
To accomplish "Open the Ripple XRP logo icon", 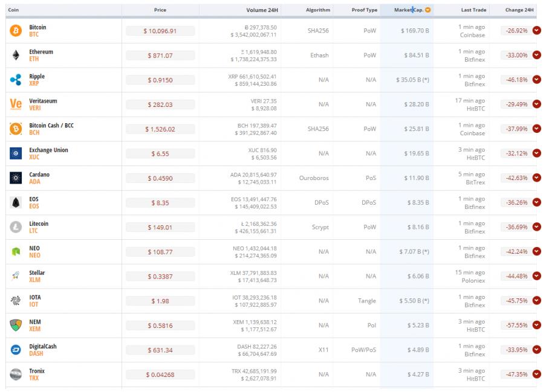I will (x=16, y=80).
